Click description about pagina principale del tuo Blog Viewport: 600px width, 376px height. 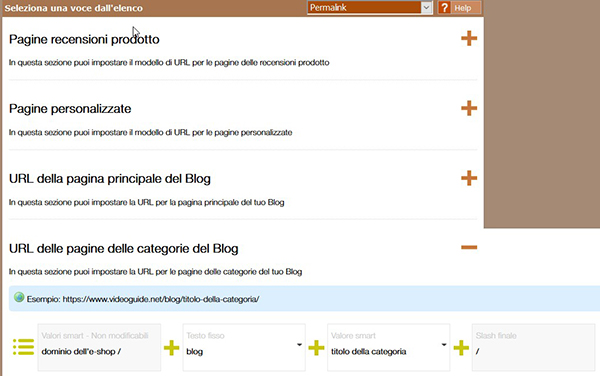point(146,202)
